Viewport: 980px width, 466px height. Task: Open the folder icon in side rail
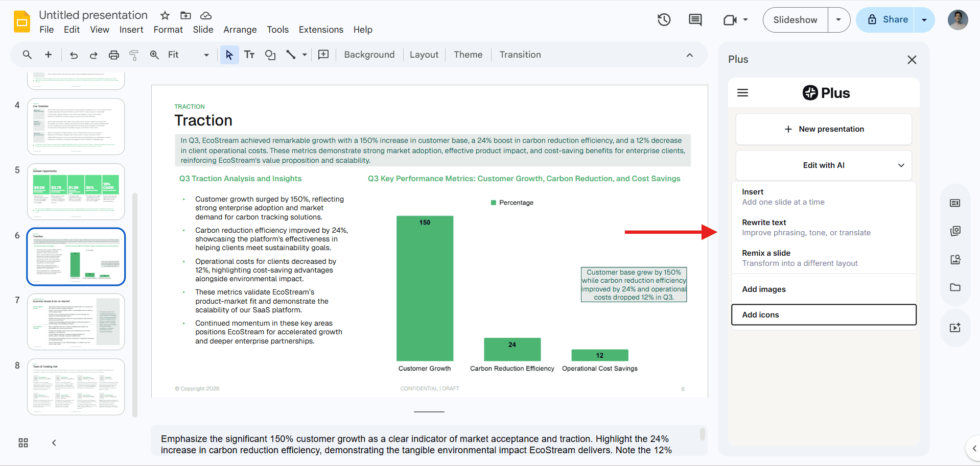pos(955,287)
